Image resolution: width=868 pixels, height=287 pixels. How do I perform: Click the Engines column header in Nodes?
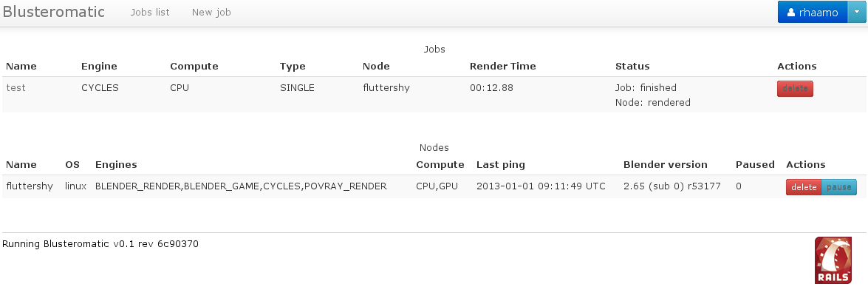116,164
